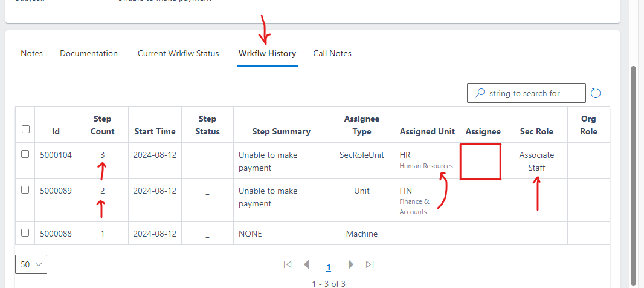Select the checkbox for row 5000089
Screen dimensions: 644x288
(x=25, y=190)
